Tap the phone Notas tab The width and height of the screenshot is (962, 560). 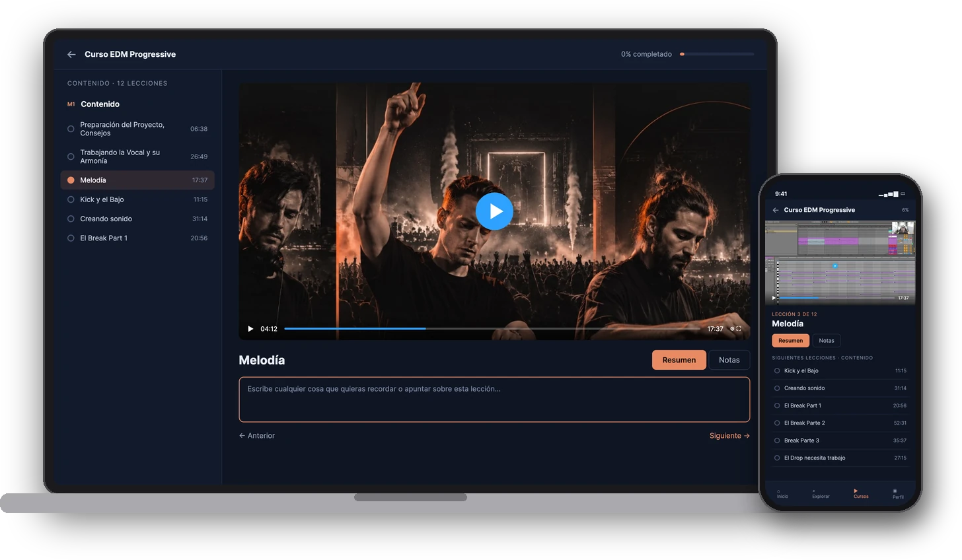(827, 341)
